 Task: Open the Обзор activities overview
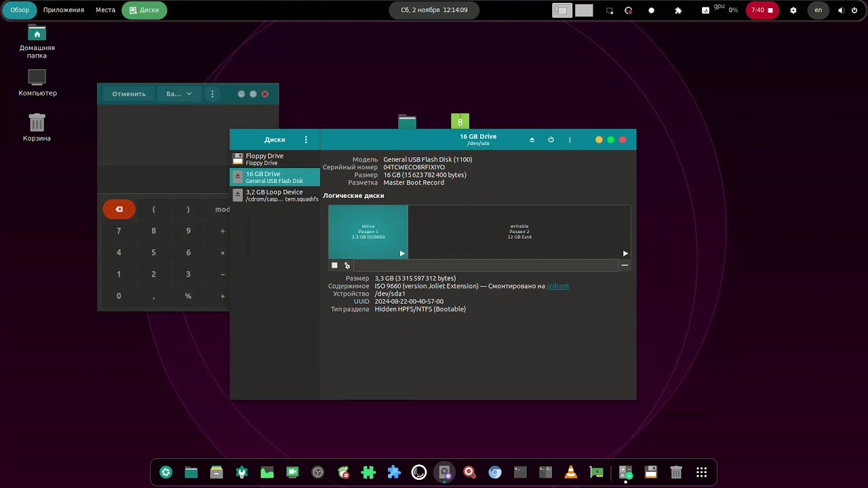[x=20, y=10]
